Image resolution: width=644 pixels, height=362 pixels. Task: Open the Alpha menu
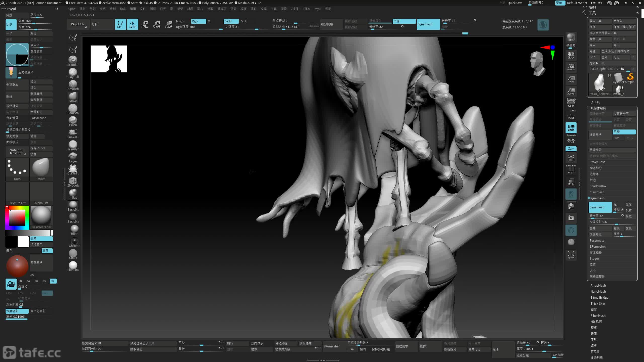pyautogui.click(x=71, y=9)
